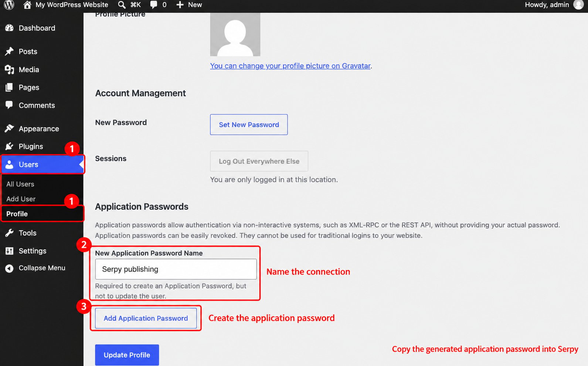Open the Pages menu label
588x366 pixels.
pos(29,87)
